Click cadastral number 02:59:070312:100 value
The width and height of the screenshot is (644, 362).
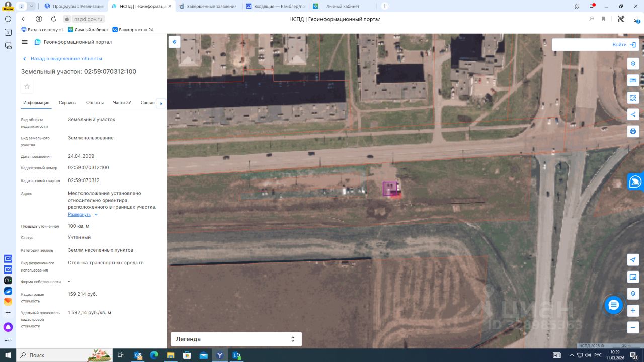[89, 168]
